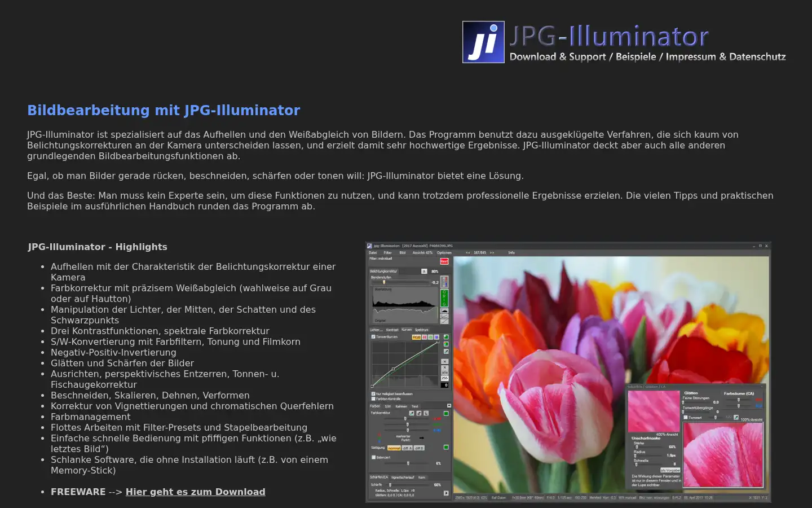The image size is (812, 508).
Task: Click "Glätten und Schärfen der Bilder" item
Action: (122, 363)
